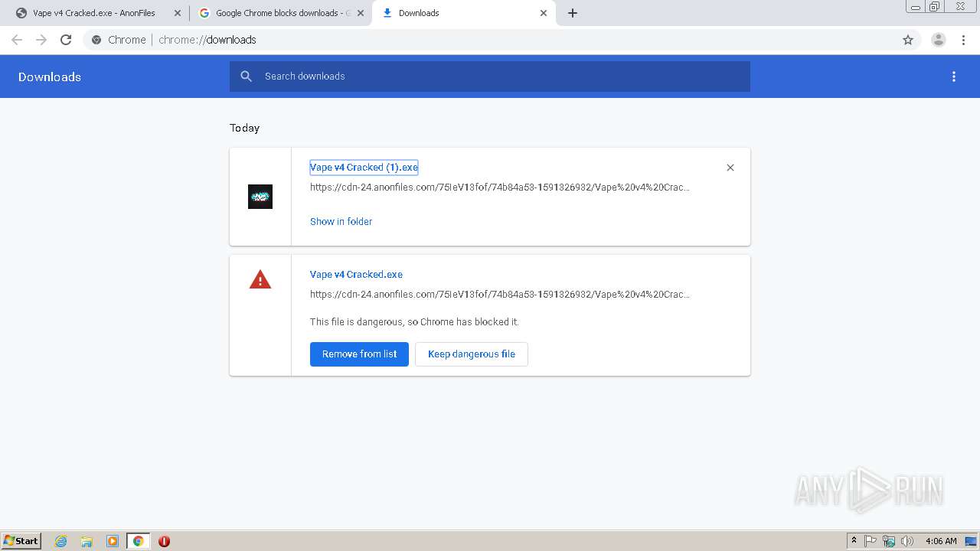
Task: Click the system clock showing 4:06 AM
Action: click(x=941, y=541)
